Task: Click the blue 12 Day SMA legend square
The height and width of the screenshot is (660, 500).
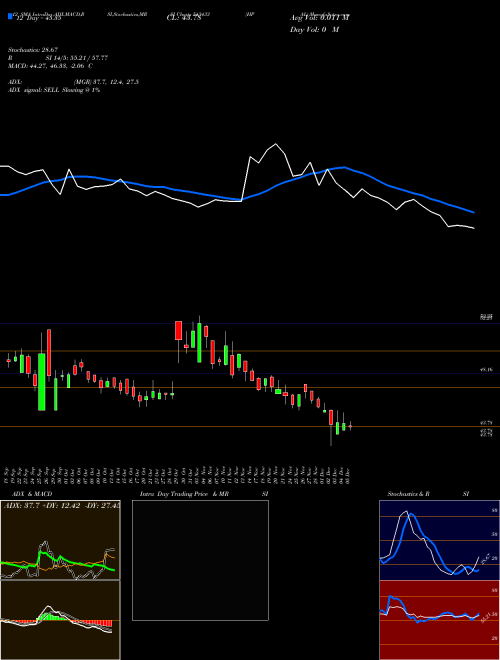Action: point(10,16)
